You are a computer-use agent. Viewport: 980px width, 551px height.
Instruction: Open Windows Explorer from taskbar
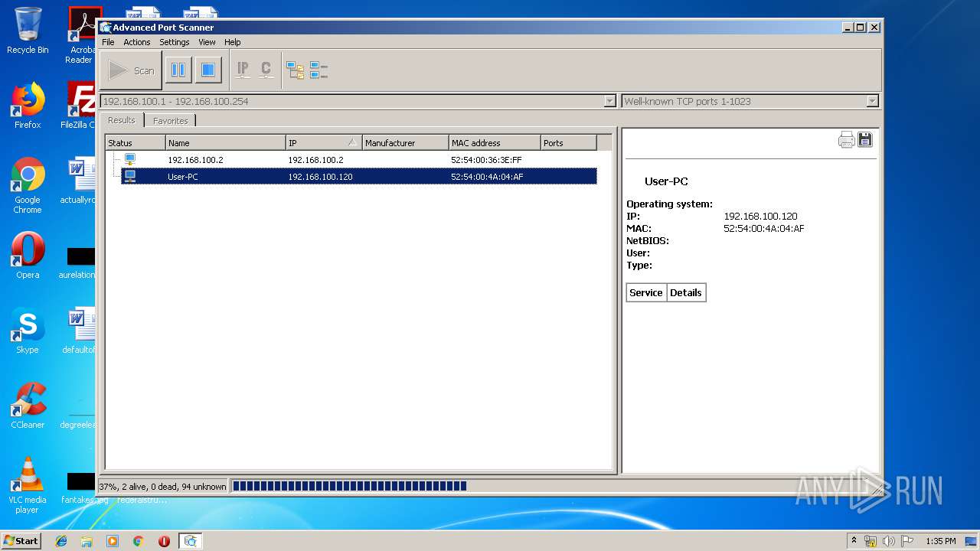(x=87, y=541)
